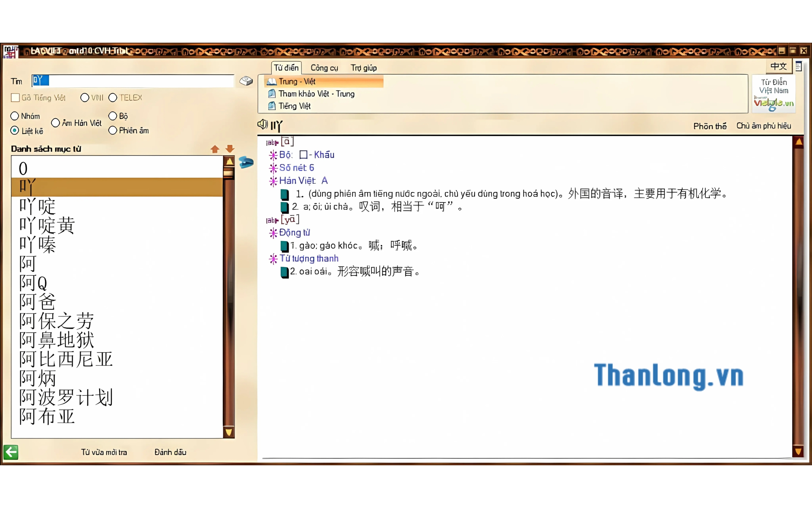Choose the Phiên âm radio button

click(x=113, y=130)
